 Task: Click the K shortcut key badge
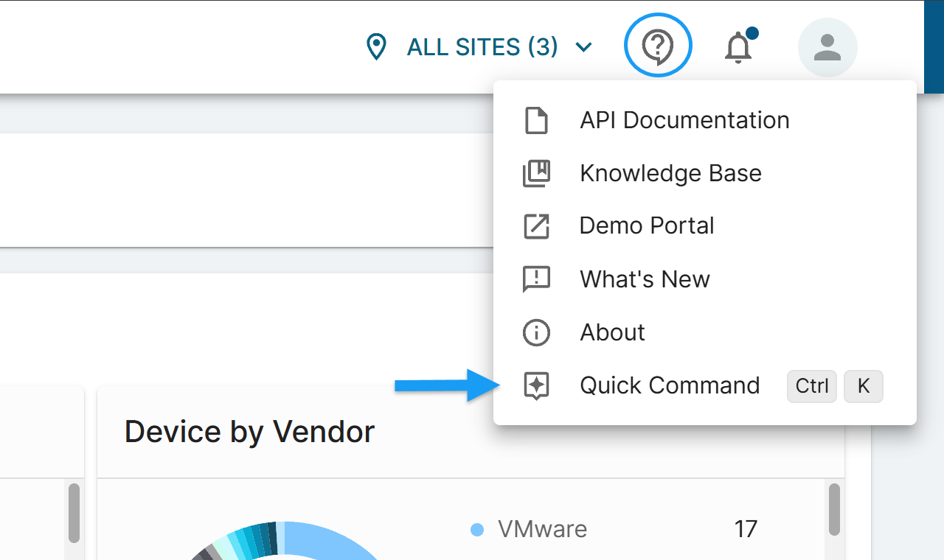[863, 386]
